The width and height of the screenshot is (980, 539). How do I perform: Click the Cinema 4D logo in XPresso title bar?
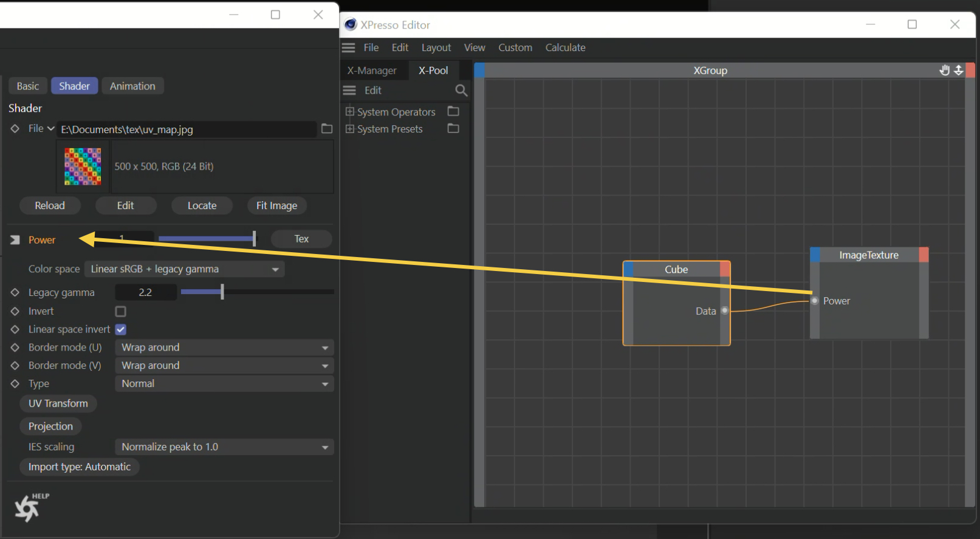tap(351, 24)
